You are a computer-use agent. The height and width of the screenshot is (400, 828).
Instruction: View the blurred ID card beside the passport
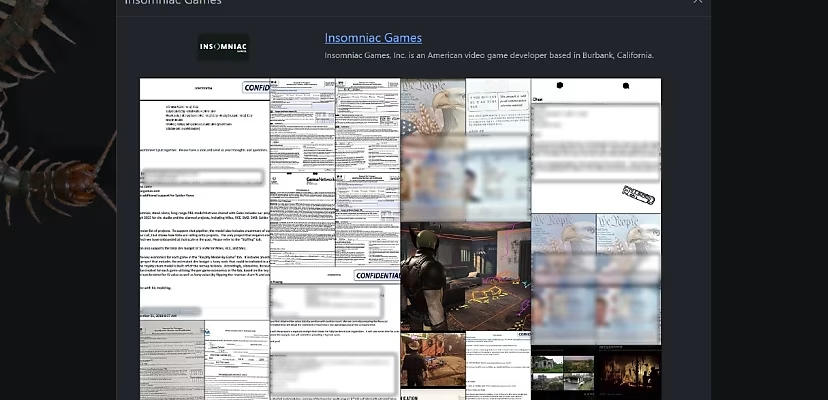pyautogui.click(x=498, y=150)
